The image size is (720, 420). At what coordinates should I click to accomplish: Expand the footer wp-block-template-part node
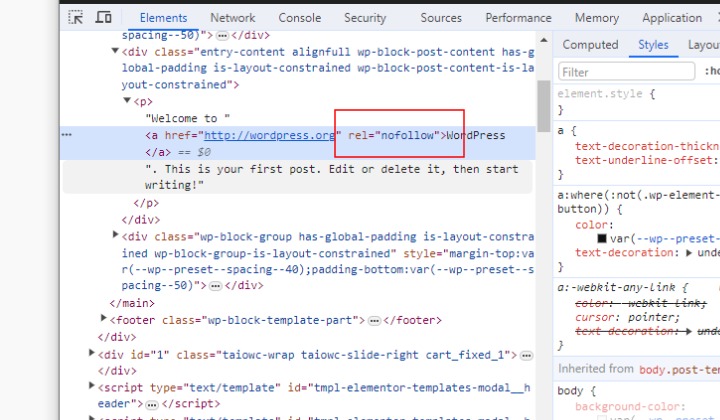[103, 318]
